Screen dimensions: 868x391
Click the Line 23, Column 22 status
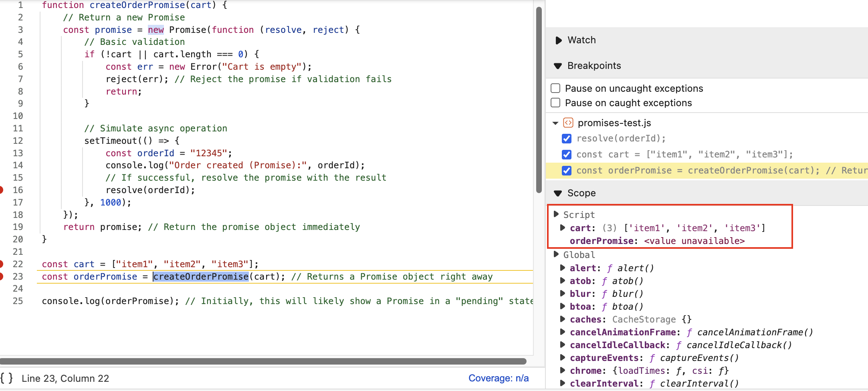[65, 378]
